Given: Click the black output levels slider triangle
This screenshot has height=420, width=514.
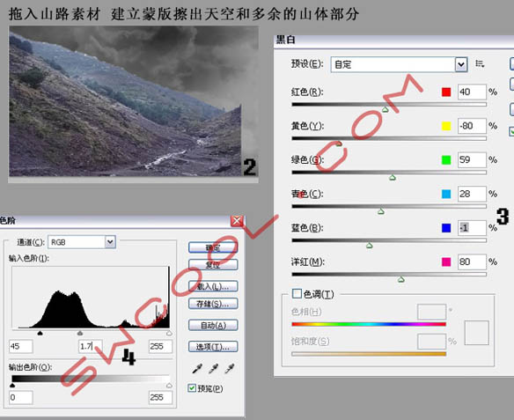Looking at the screenshot, I should [x=12, y=386].
